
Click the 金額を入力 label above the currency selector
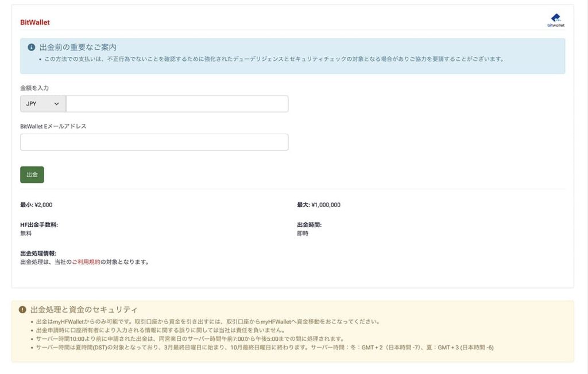coord(36,88)
